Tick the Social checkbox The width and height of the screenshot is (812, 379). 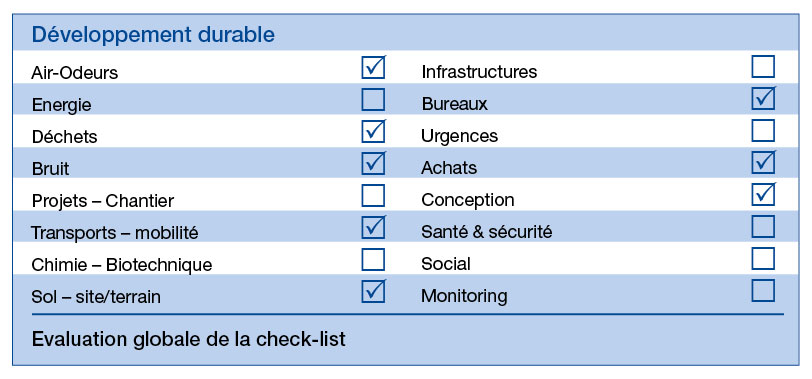tap(763, 259)
